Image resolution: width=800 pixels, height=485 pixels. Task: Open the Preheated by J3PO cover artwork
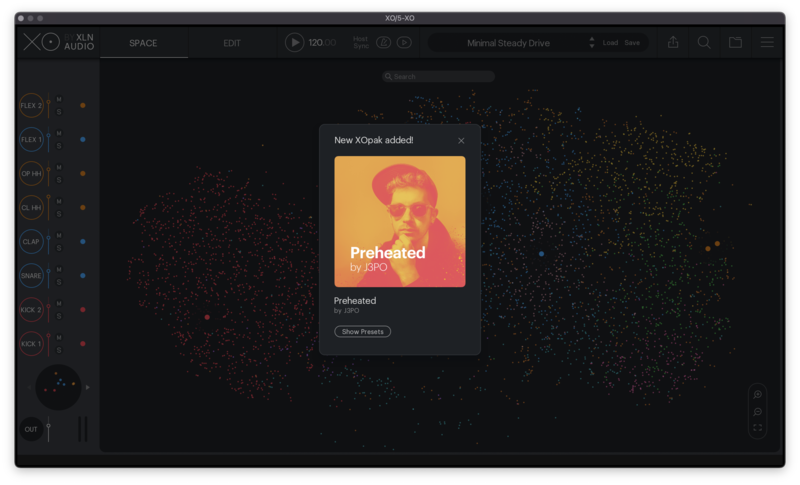click(x=400, y=221)
